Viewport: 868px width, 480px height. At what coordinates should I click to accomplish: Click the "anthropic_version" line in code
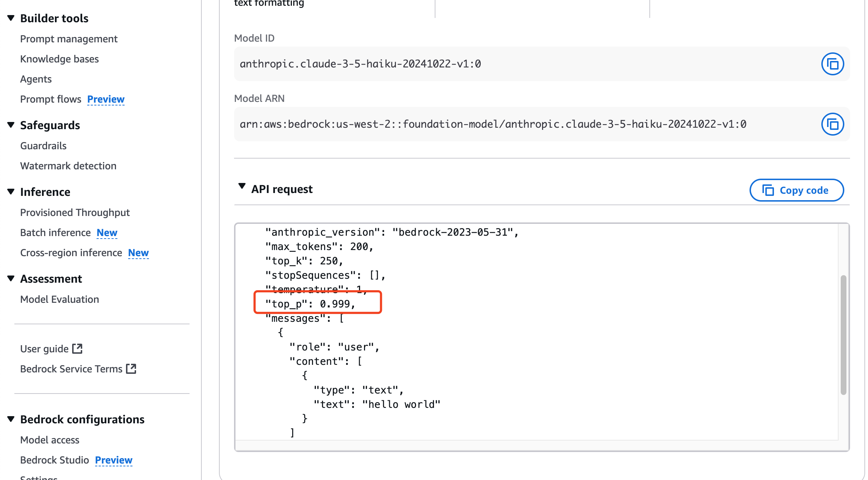pos(392,232)
